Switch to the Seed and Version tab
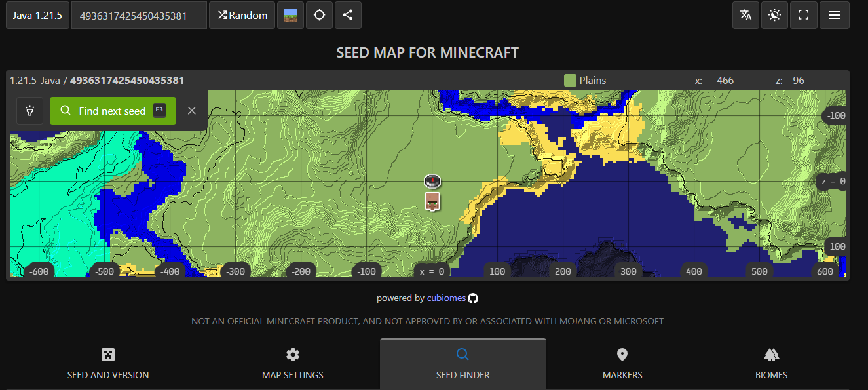 (x=108, y=364)
